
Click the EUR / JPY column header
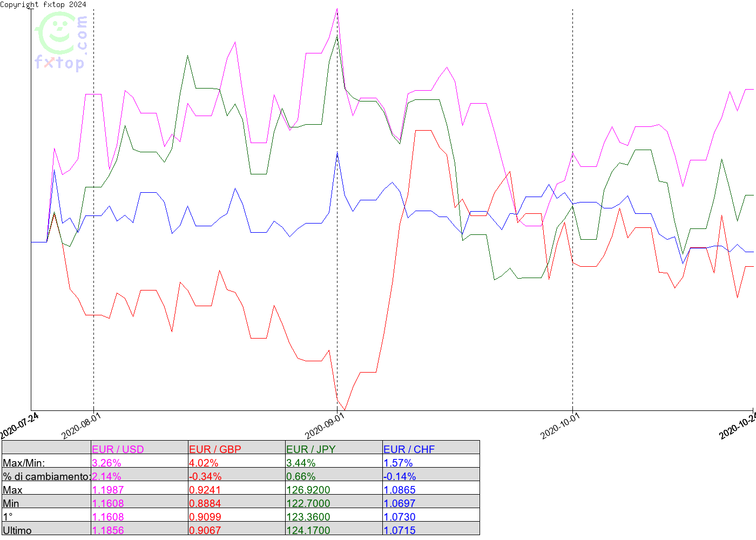(310, 449)
